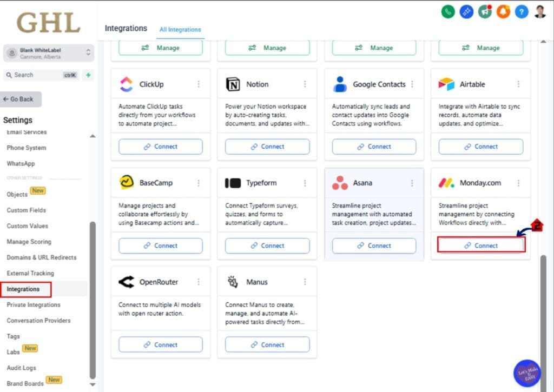Click the Notion logo icon
Viewport: 554px width, 392px height.
pyautogui.click(x=233, y=84)
